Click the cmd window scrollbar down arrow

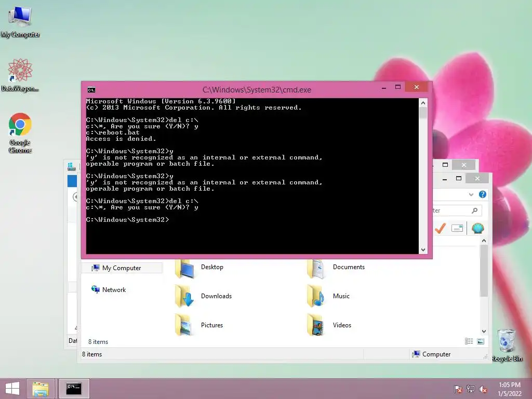click(x=423, y=250)
